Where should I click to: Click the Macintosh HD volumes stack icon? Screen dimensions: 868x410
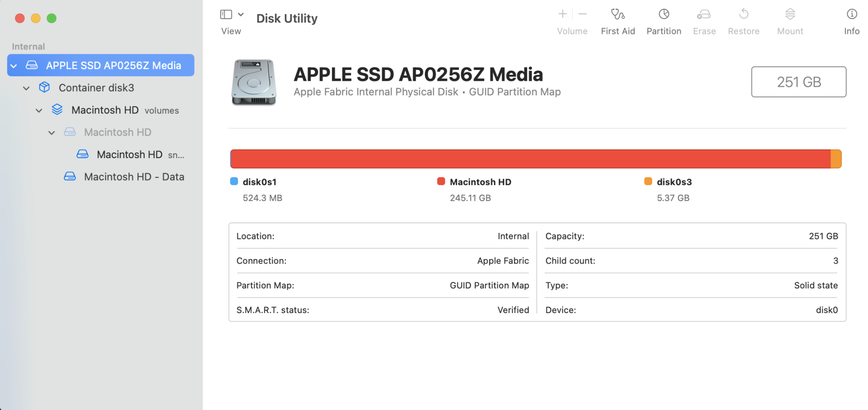[x=57, y=109]
